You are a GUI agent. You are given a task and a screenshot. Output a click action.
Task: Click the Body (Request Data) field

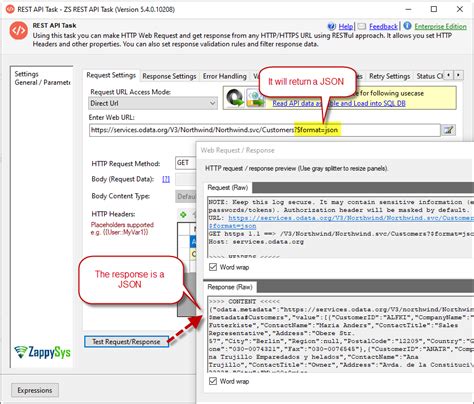coord(186,179)
